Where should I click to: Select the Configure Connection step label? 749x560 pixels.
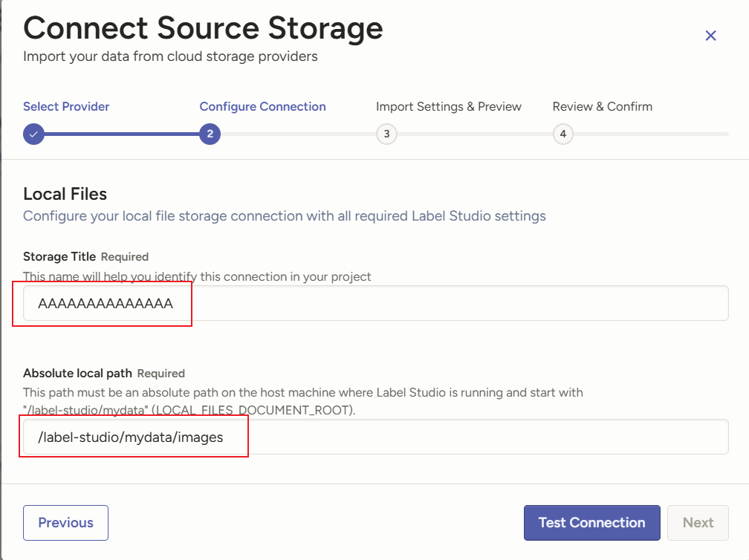click(x=262, y=106)
